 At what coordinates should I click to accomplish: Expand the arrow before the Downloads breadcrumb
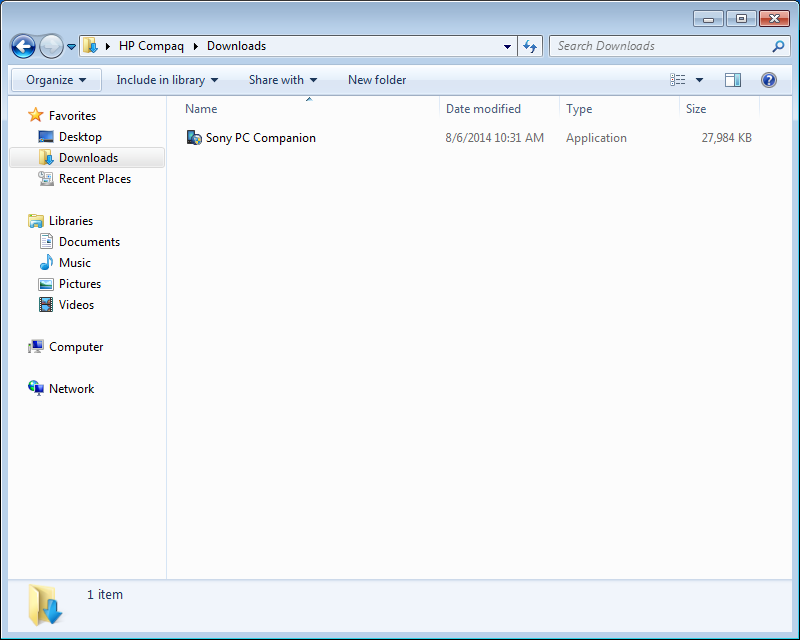pyautogui.click(x=195, y=46)
